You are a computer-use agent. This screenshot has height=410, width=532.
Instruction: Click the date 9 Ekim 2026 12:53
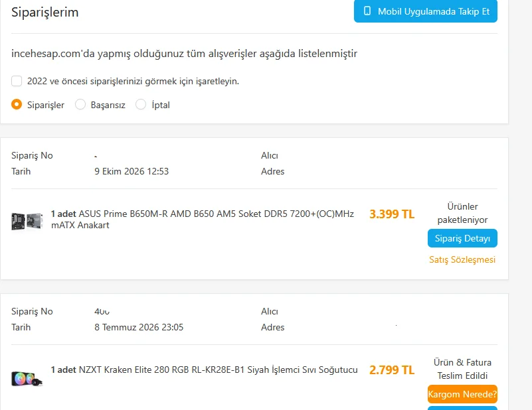tap(132, 171)
